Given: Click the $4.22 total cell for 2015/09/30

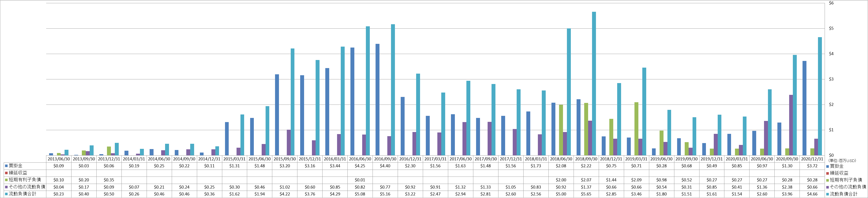Looking at the screenshot, I should tap(284, 194).
